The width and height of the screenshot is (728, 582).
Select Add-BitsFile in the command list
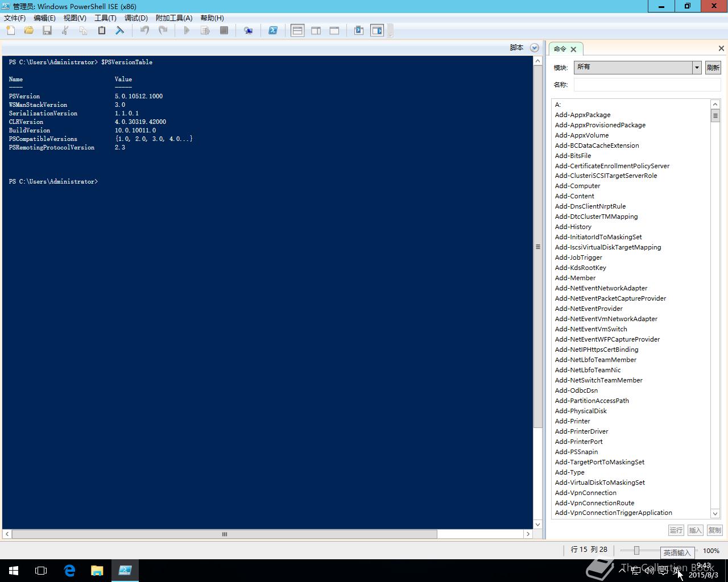573,156
